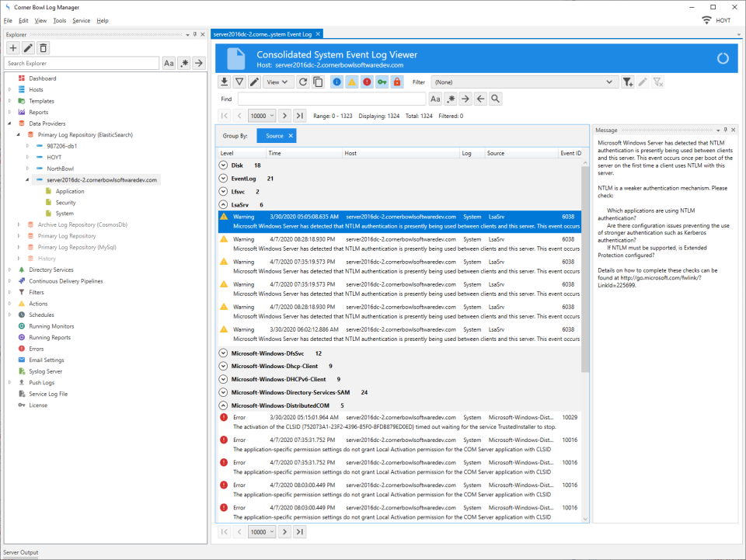Click into the Find text field
746x560 pixels.
[332, 99]
